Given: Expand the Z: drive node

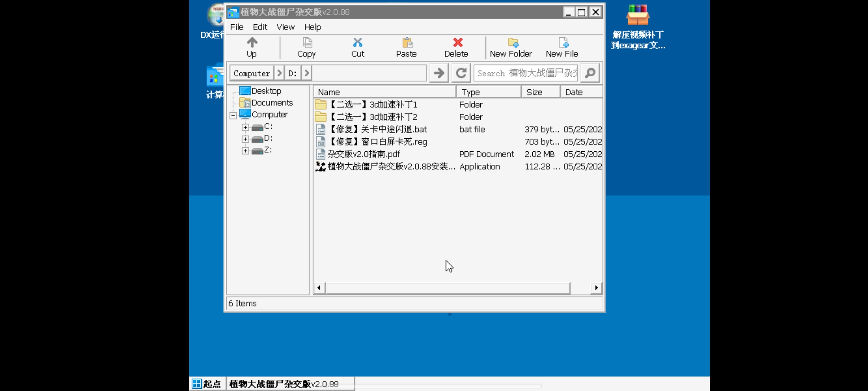Looking at the screenshot, I should click(246, 151).
